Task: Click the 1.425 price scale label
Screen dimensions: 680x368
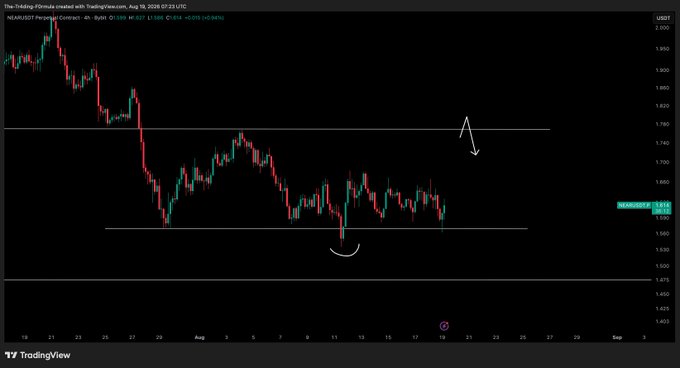Action: click(662, 309)
